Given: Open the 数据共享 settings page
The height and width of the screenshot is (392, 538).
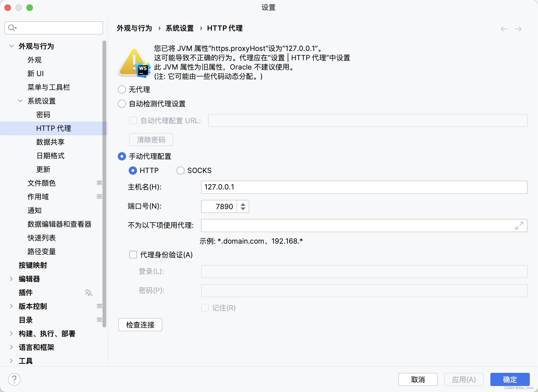Looking at the screenshot, I should coord(50,142).
